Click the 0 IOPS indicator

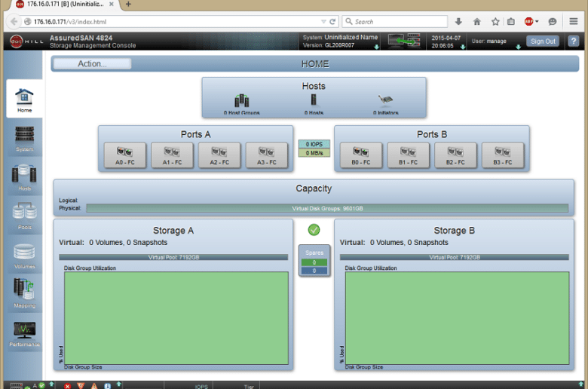point(314,144)
